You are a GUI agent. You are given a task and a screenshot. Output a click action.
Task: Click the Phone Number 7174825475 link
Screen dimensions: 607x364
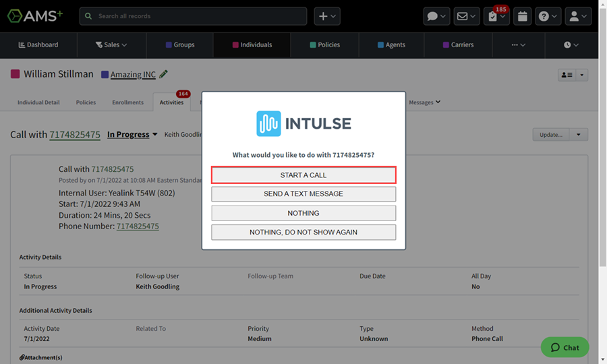pyautogui.click(x=138, y=226)
